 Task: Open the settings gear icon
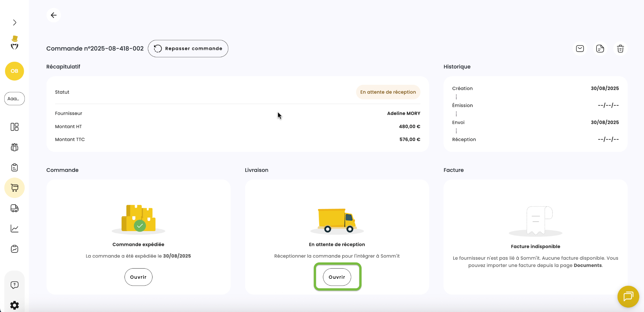(14, 305)
